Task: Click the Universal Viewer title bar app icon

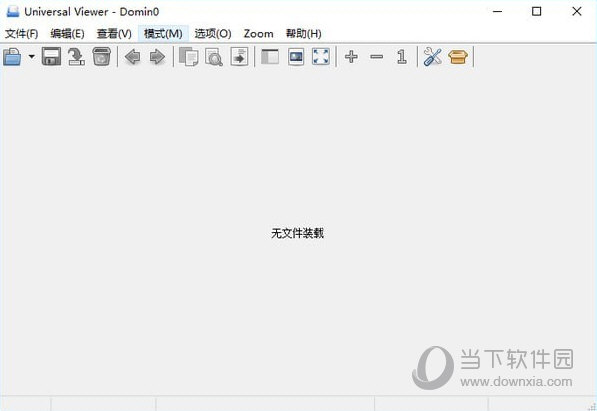Action: pos(13,11)
